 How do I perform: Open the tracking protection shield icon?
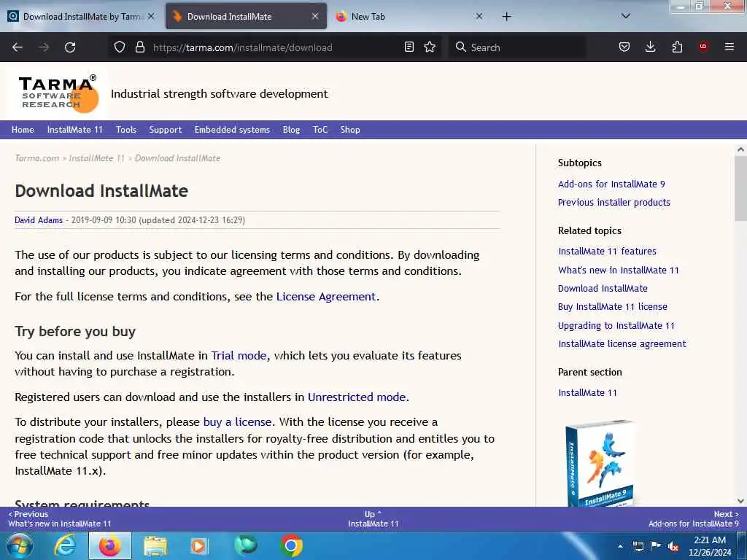coord(120,47)
